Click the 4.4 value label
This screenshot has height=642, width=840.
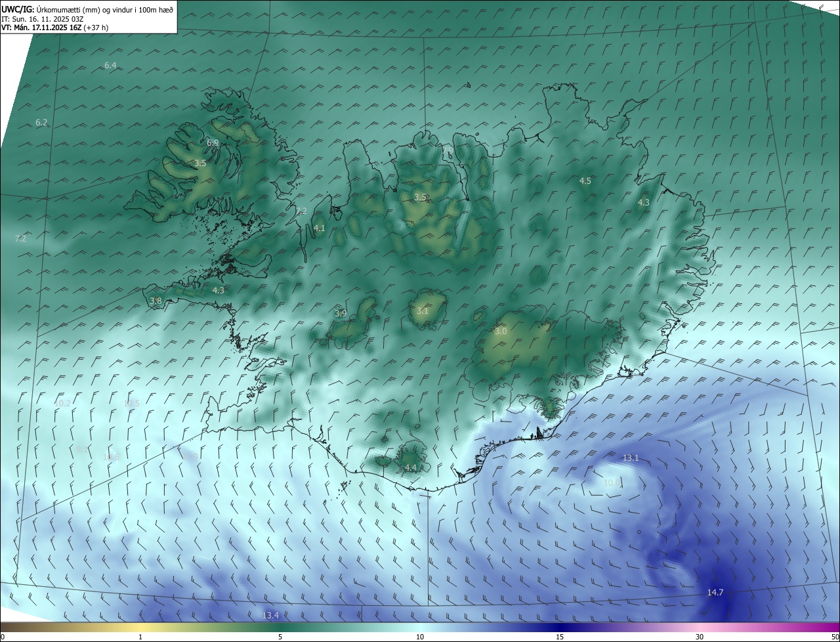point(411,467)
